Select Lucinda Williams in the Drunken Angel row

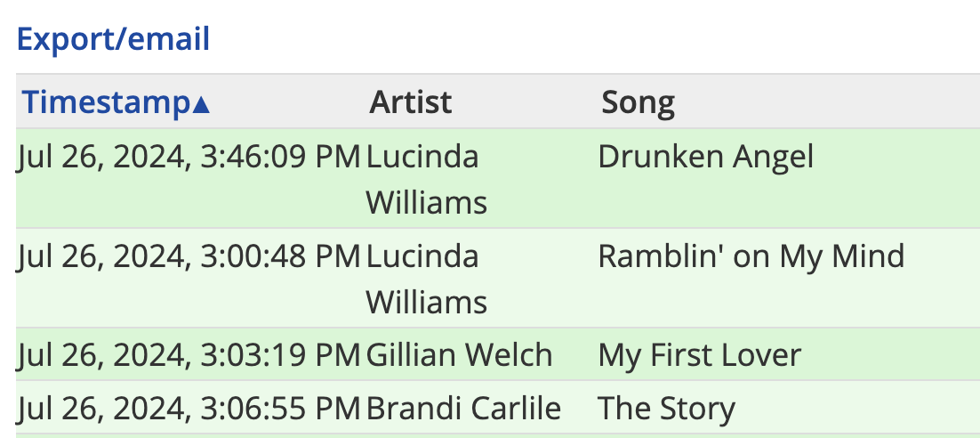coord(426,180)
